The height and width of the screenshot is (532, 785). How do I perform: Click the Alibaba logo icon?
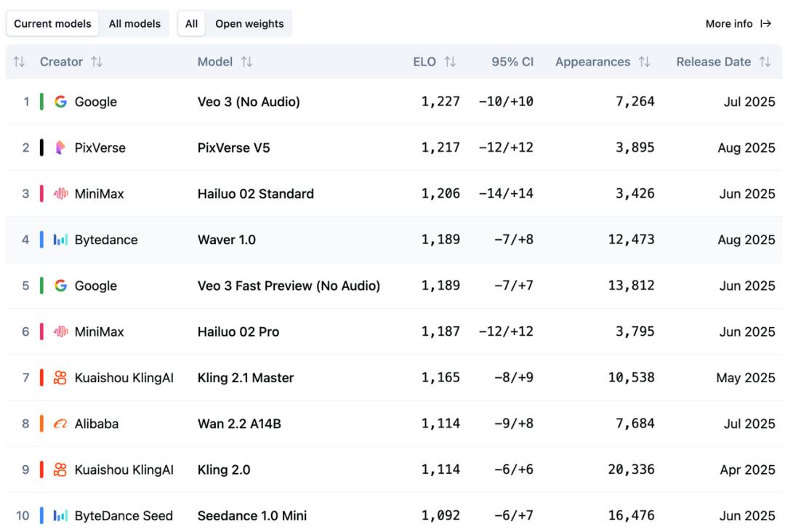coord(61,424)
